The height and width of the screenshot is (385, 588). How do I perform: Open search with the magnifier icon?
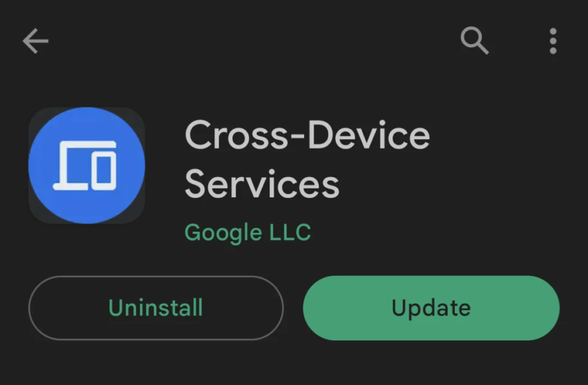click(474, 41)
